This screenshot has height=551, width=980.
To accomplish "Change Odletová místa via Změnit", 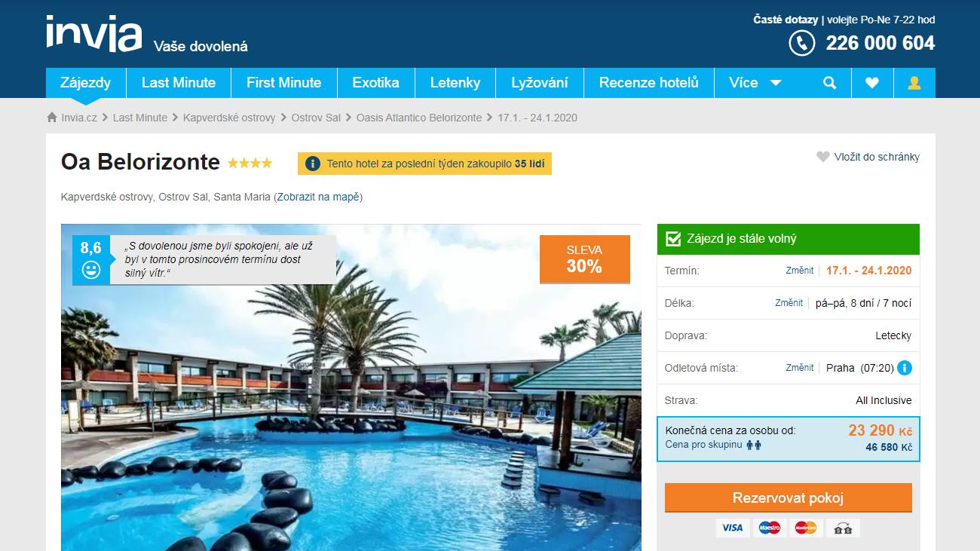I will 800,367.
